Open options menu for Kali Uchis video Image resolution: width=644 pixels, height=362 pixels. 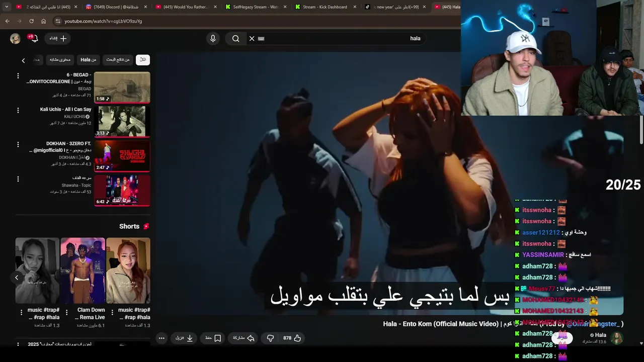(x=18, y=110)
